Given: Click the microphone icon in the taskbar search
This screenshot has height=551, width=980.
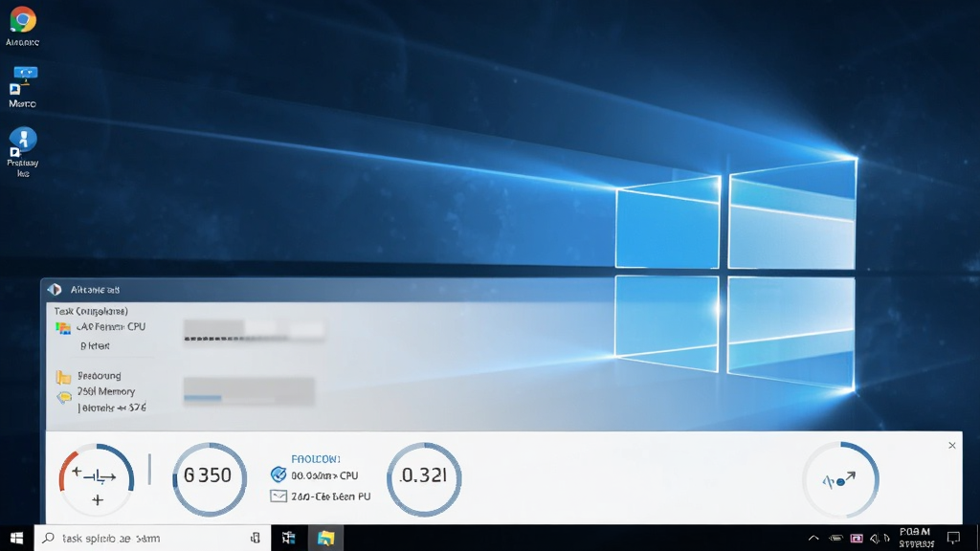Looking at the screenshot, I should pyautogui.click(x=255, y=538).
